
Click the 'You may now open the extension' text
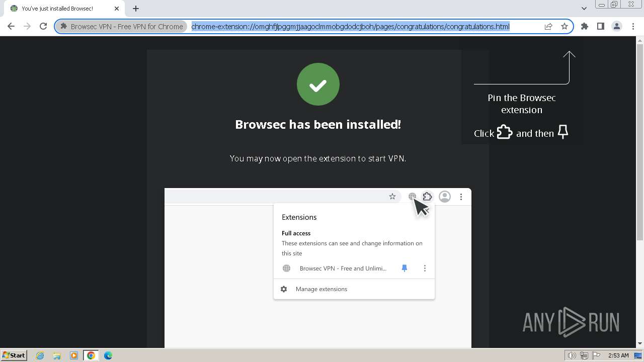coord(318,158)
